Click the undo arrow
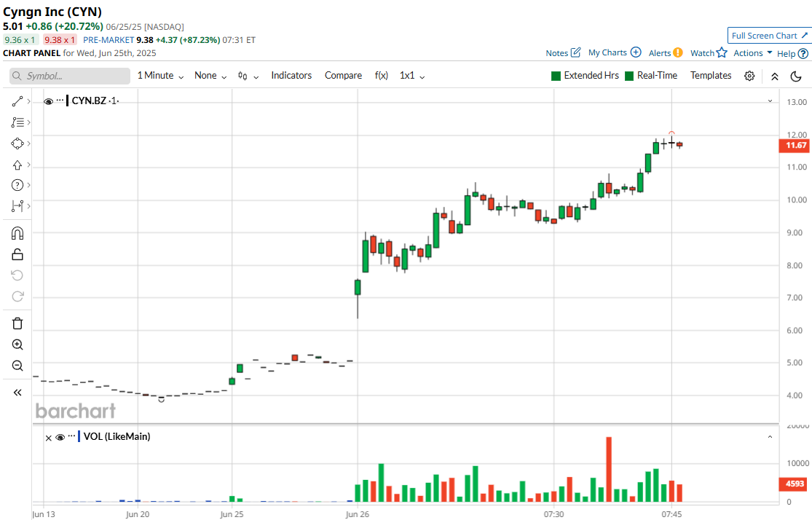The width and height of the screenshot is (812, 520). tap(17, 275)
